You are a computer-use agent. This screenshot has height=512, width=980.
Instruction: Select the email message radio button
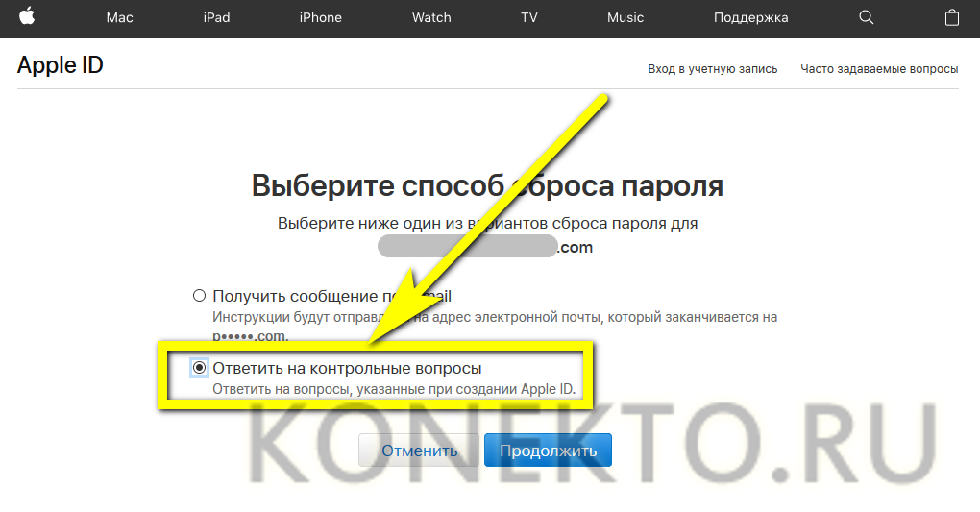[200, 296]
